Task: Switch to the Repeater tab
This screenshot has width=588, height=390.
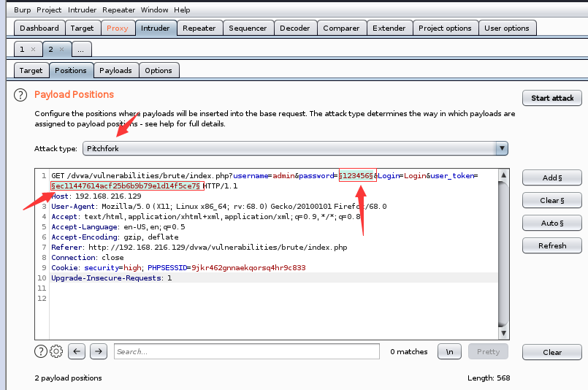Action: click(x=199, y=28)
